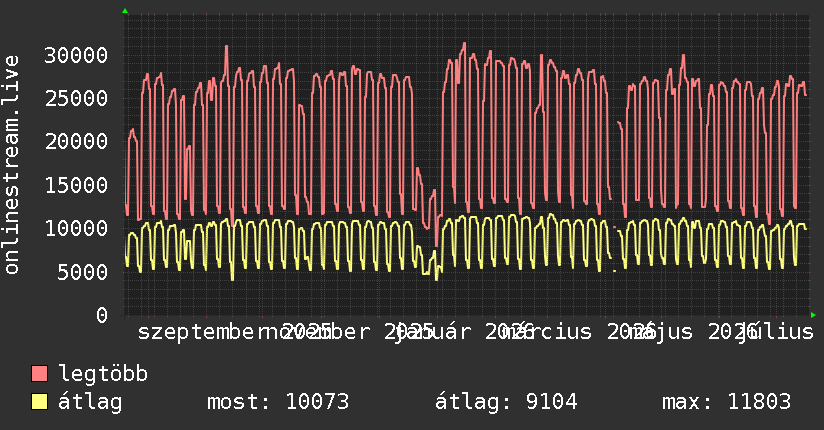Select the 15000 y-axis label
The image size is (824, 430).
click(x=76, y=185)
